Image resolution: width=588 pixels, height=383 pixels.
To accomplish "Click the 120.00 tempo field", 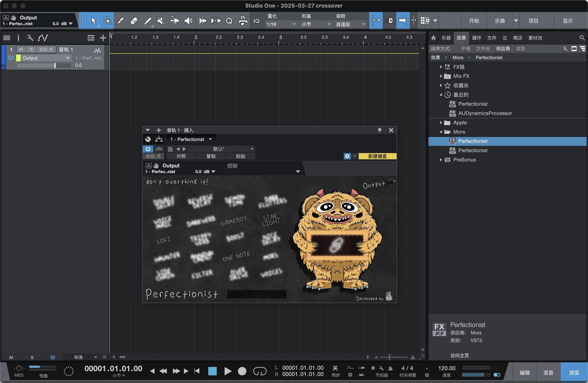I will point(447,368).
